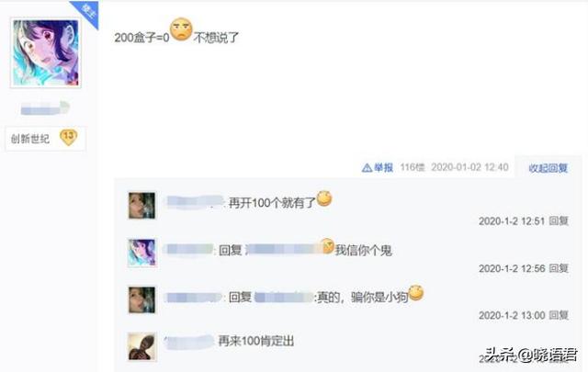Click the blurred username in the first reply
Screen dimensions: 588x372
pyautogui.click(x=195, y=202)
